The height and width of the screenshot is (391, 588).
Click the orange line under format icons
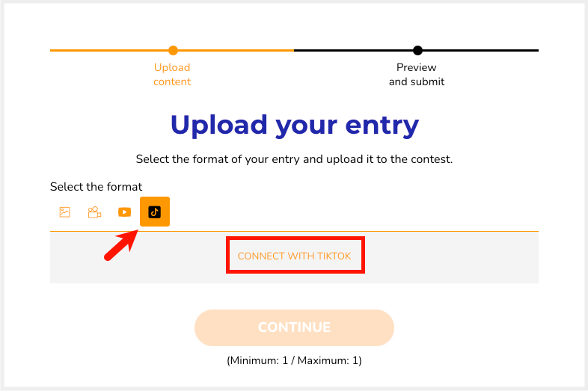tap(295, 231)
